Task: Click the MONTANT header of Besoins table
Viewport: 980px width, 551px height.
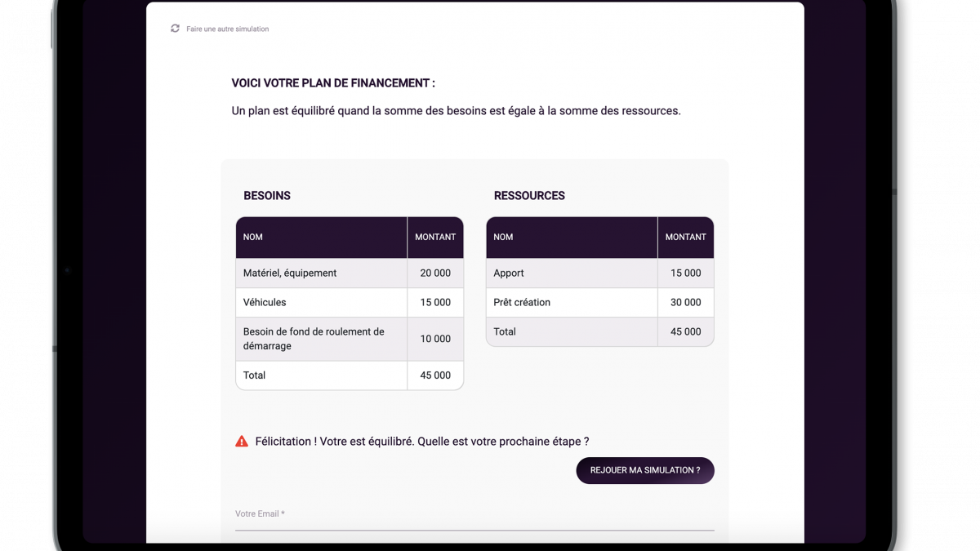Action: [435, 238]
